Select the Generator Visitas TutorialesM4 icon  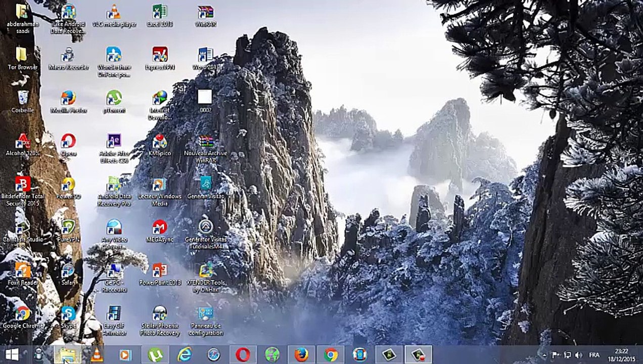click(x=206, y=234)
